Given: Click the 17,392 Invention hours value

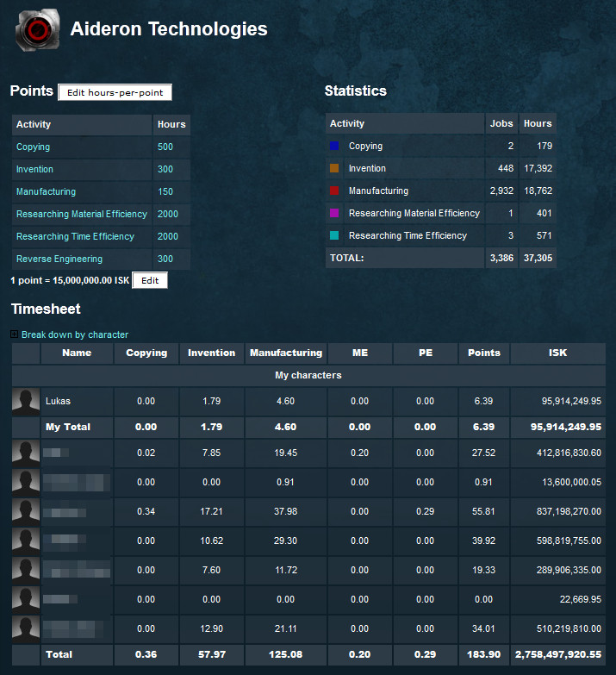Looking at the screenshot, I should (x=538, y=168).
